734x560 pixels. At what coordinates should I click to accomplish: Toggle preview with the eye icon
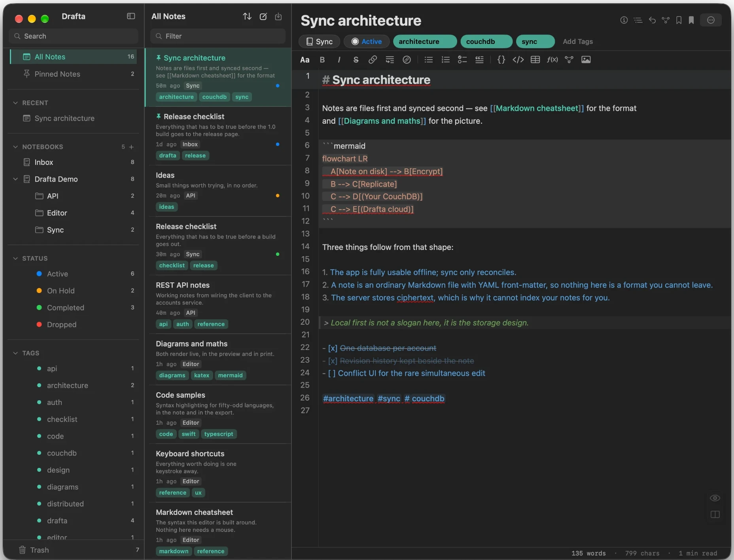point(715,498)
